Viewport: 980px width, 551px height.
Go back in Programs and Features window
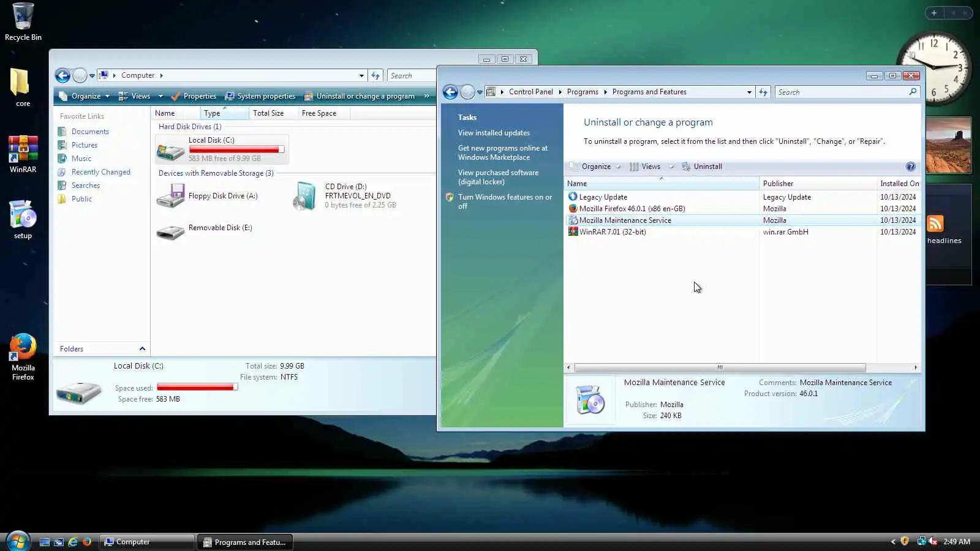point(450,92)
